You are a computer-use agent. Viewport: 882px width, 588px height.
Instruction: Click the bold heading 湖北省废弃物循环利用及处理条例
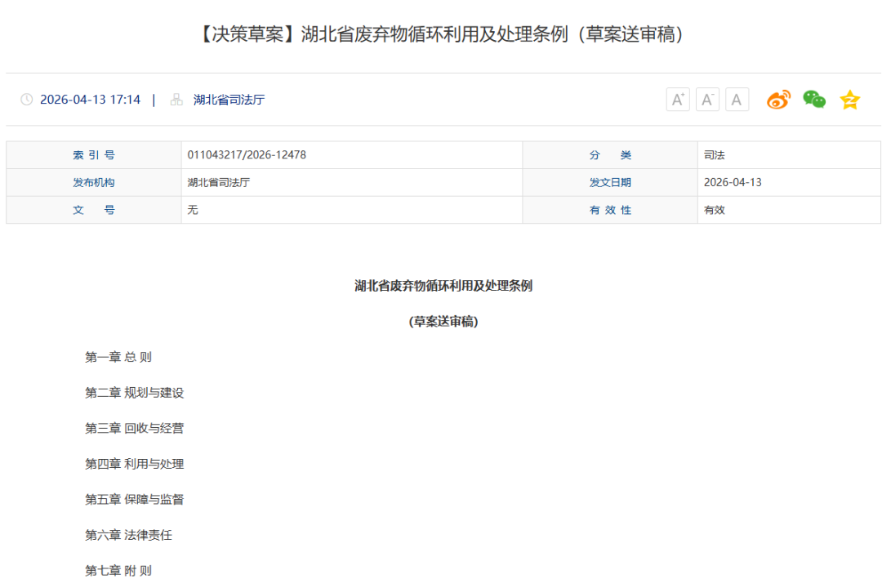coord(443,286)
